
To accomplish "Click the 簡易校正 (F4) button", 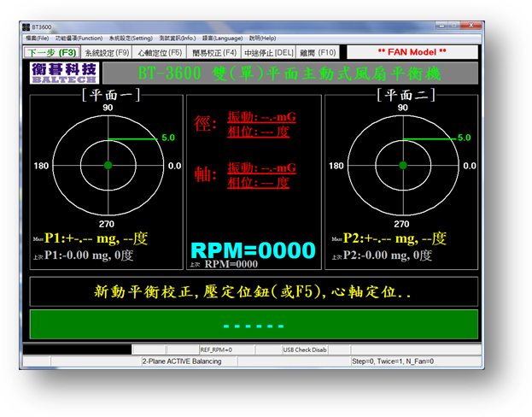I will click(x=214, y=53).
